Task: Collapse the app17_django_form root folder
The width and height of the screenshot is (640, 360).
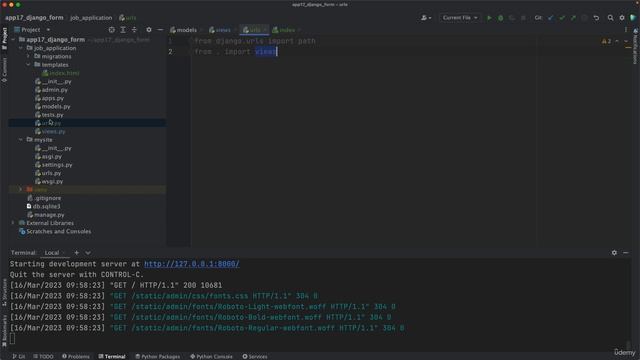Action: click(x=13, y=40)
